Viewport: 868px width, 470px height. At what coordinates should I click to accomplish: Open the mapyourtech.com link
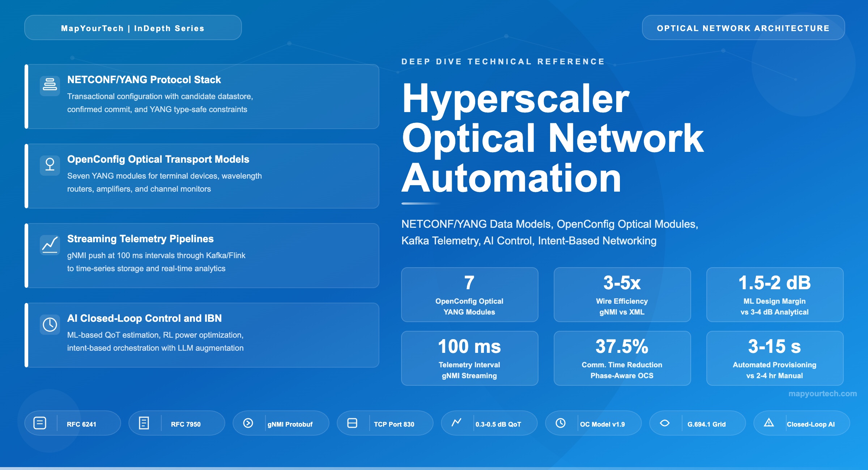(x=822, y=394)
